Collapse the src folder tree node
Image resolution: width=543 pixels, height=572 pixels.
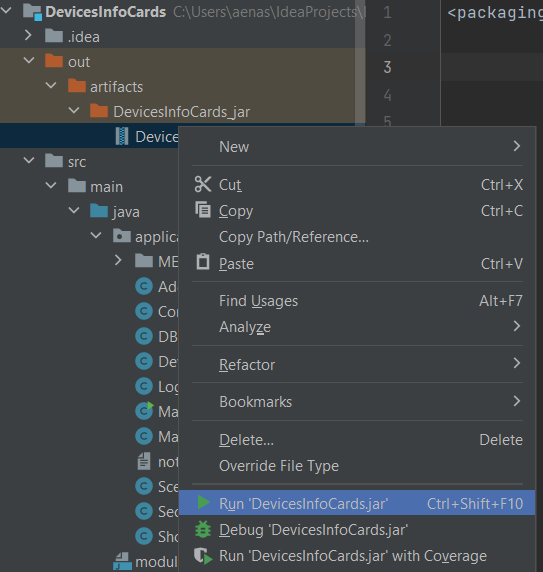(x=28, y=161)
